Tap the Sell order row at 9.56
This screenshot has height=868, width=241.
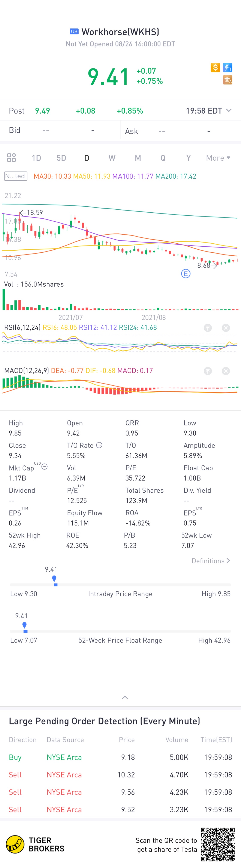[120, 792]
